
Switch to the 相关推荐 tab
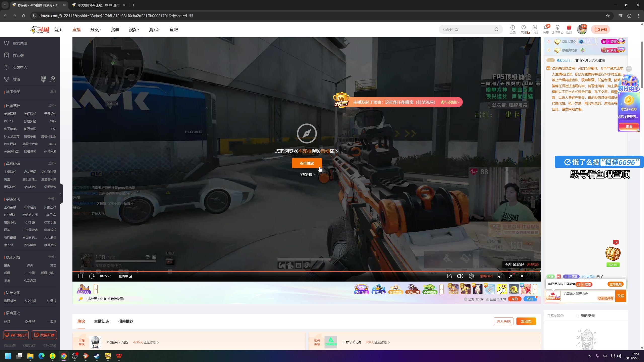pyautogui.click(x=126, y=321)
